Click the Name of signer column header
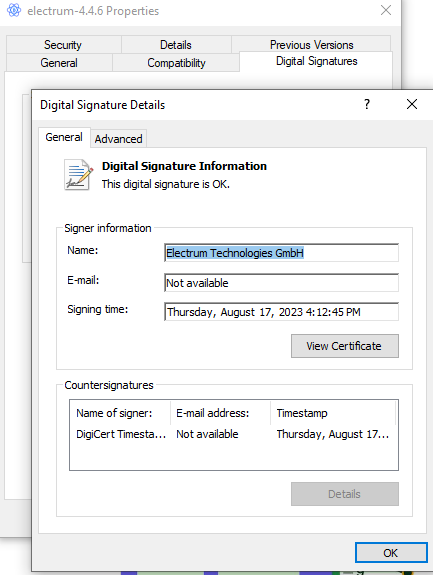Screen dimensions: 433x575 tap(120, 413)
